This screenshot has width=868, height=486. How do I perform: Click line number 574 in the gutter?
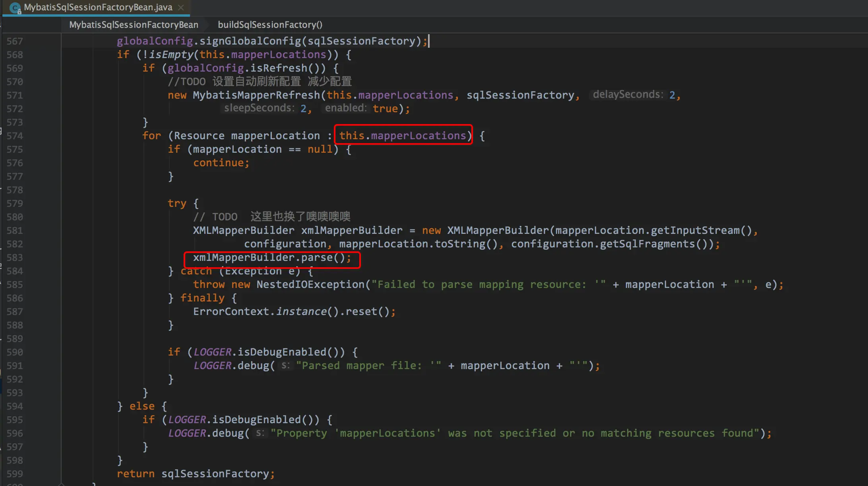coord(15,136)
